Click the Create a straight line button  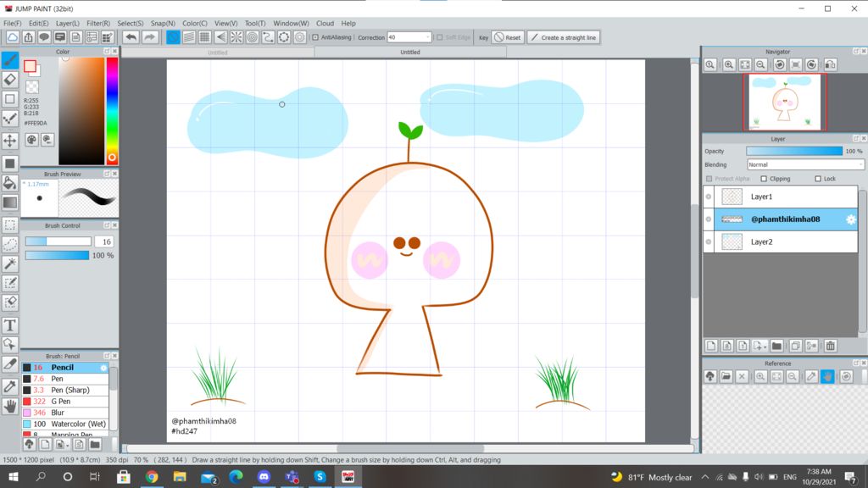coord(564,37)
